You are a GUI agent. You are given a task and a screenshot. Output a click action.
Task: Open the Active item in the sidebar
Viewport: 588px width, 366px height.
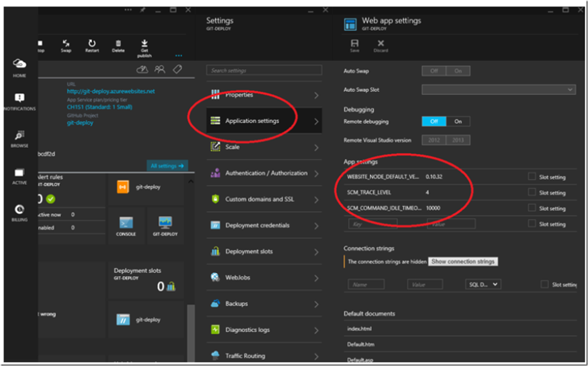click(19, 176)
